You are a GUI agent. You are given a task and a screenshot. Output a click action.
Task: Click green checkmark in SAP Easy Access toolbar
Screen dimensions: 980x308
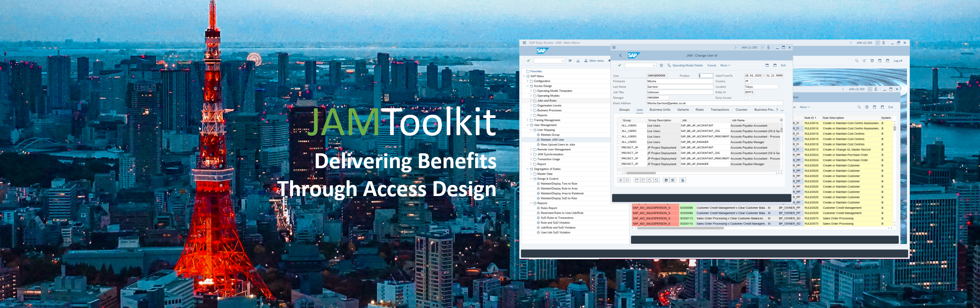click(528, 60)
